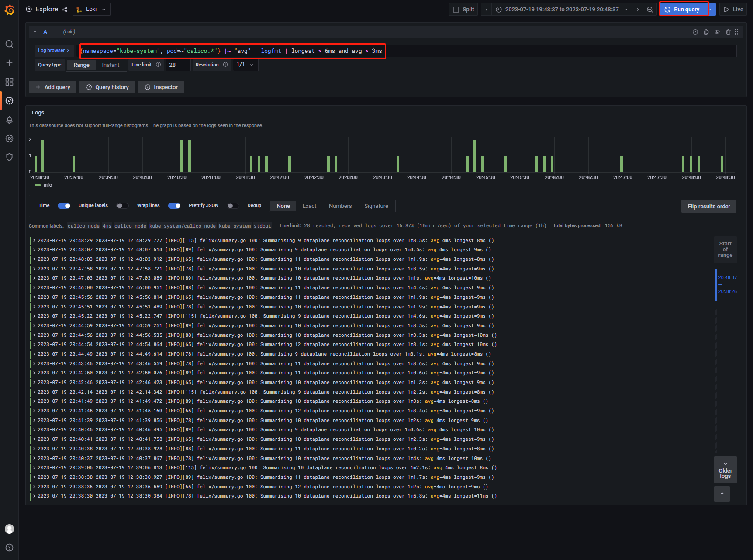Open the Create plus icon in sidebar
Viewport: 753px width, 560px height.
[9, 63]
